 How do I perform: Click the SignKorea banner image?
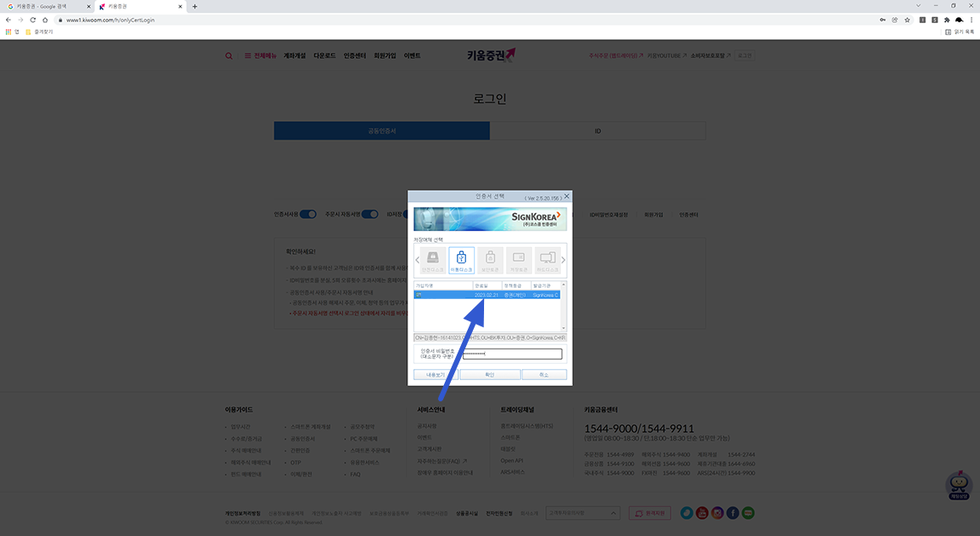(490, 219)
